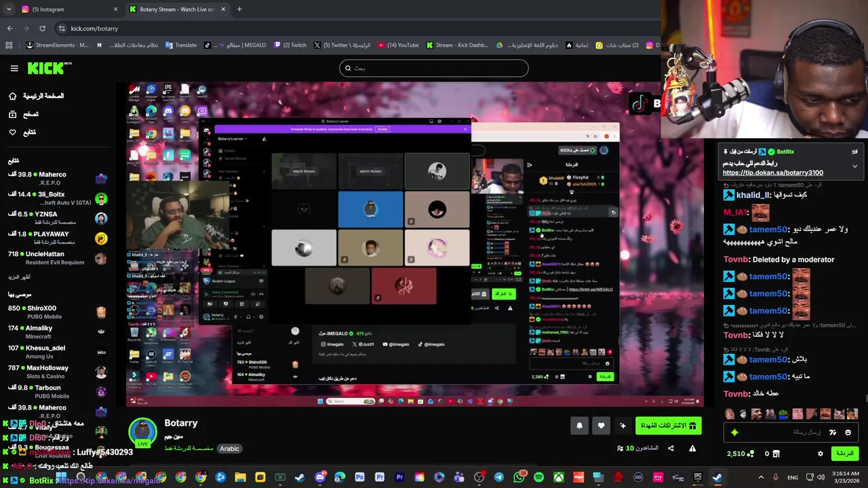Select the Botarry Stream browser tab
The image size is (868, 488).
tap(177, 9)
